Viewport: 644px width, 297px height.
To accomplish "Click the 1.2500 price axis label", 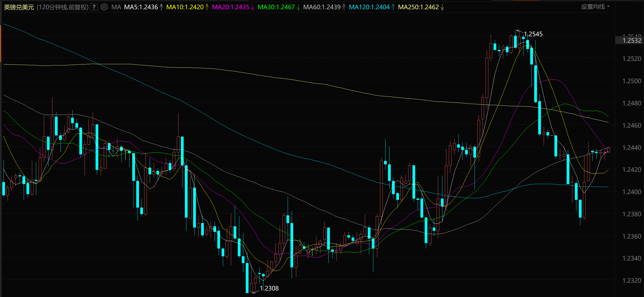I will tap(632, 81).
